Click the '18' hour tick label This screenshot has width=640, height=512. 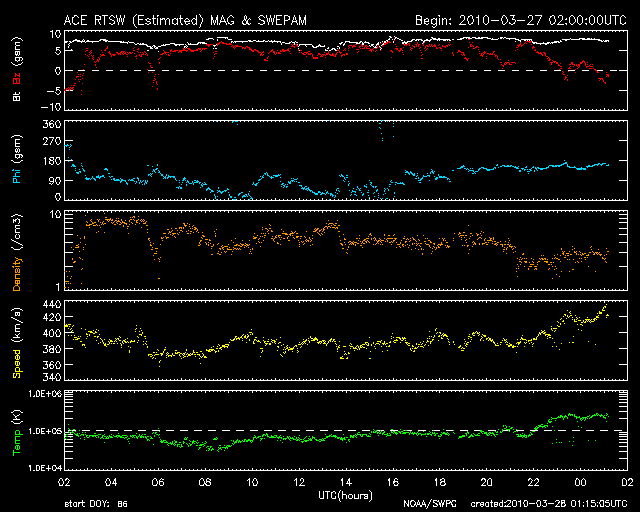coord(440,482)
